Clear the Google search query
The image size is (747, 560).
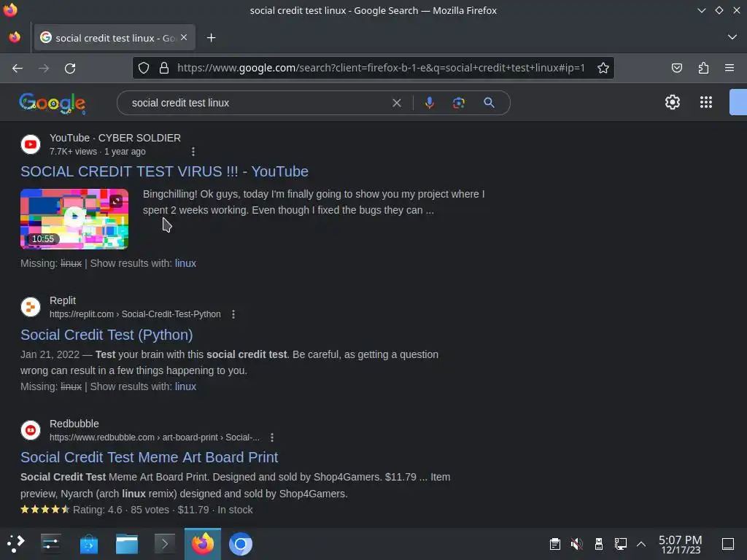[x=396, y=103]
